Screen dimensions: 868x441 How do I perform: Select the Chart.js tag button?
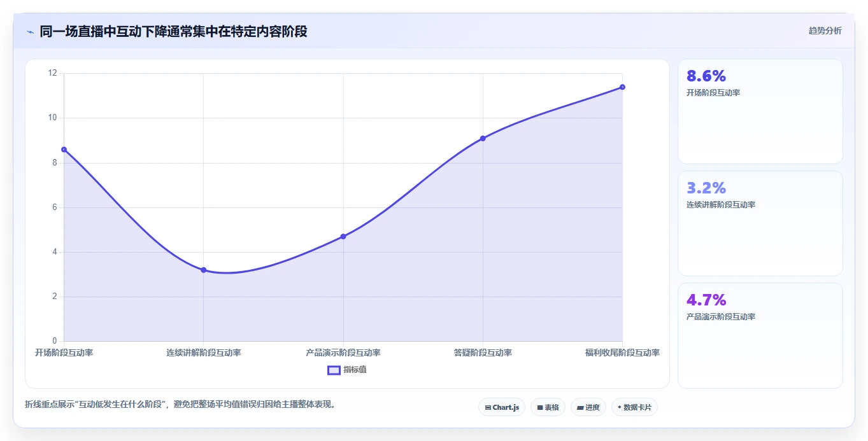[x=502, y=407]
